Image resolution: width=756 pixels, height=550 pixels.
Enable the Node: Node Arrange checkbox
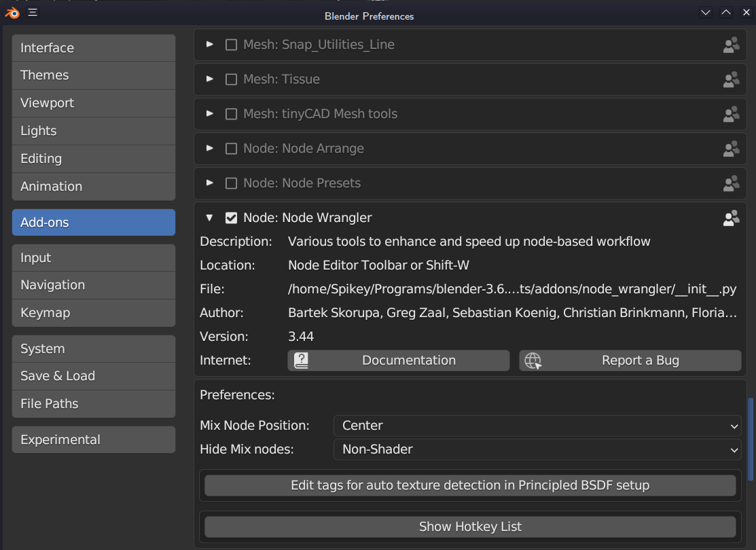pyautogui.click(x=231, y=149)
